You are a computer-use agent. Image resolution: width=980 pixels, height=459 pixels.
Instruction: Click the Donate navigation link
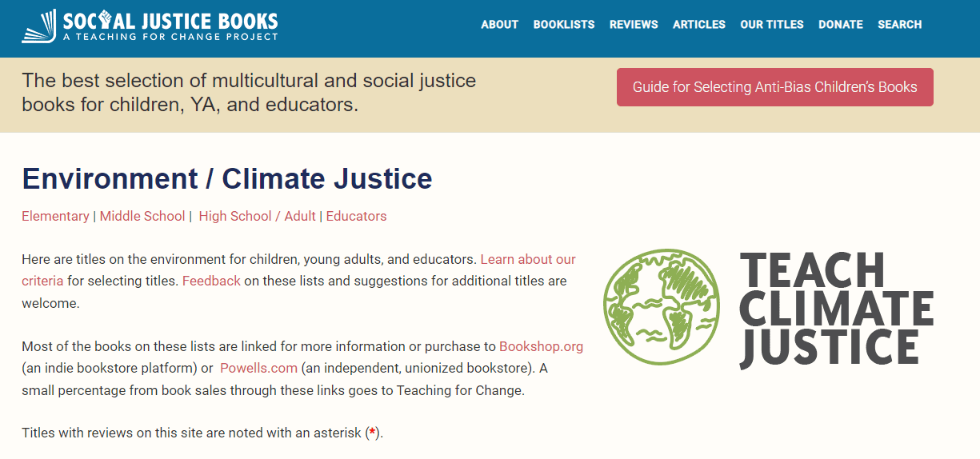pos(841,25)
